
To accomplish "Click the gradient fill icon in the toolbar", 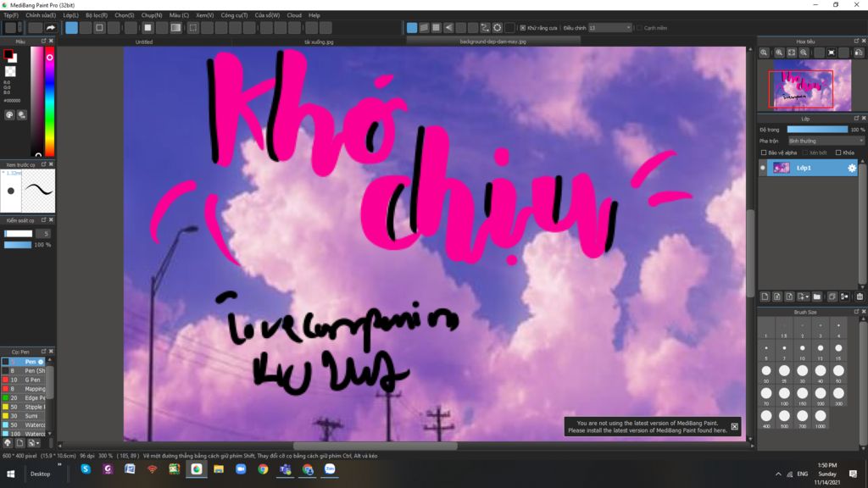I will (175, 28).
